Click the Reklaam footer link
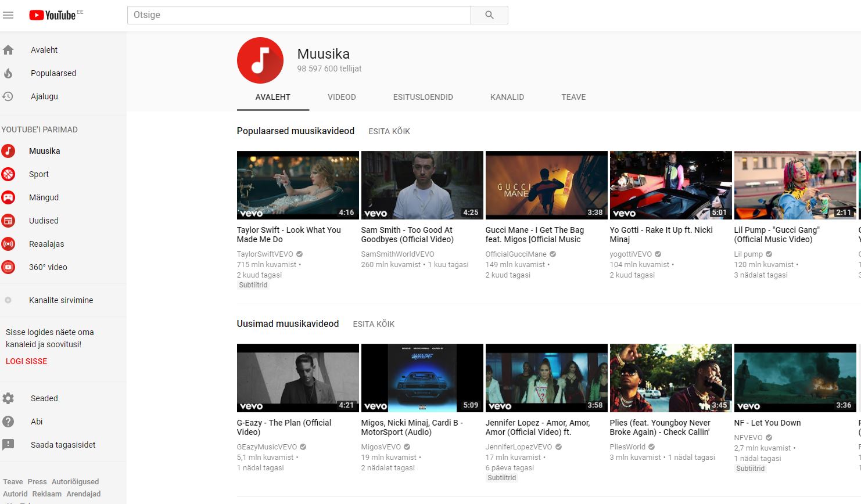The width and height of the screenshot is (861, 504). pyautogui.click(x=46, y=494)
